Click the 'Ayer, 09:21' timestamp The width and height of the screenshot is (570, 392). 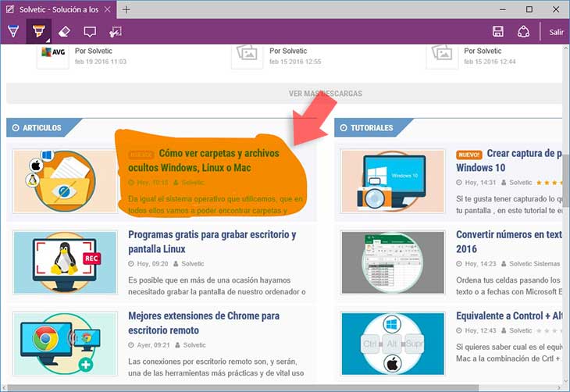click(x=153, y=345)
